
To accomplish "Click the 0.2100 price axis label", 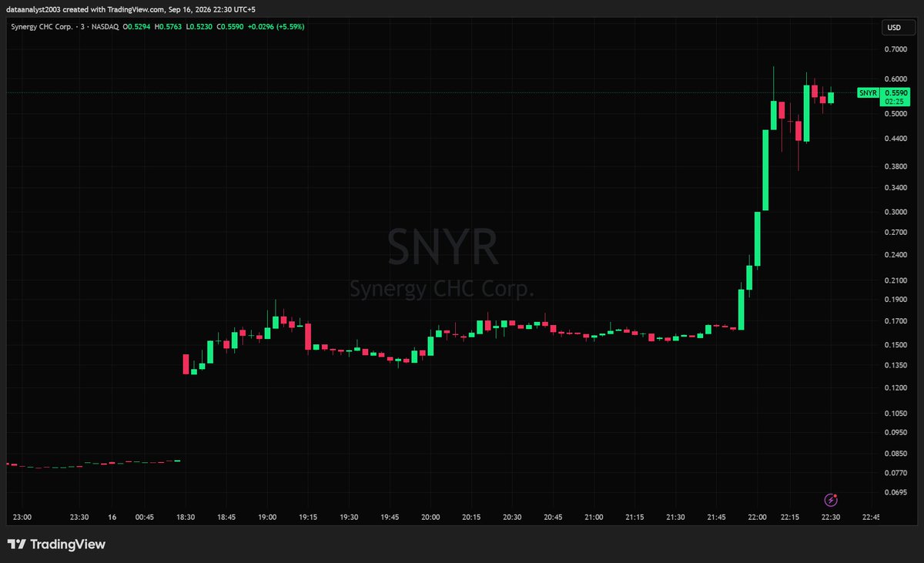I will tap(896, 280).
